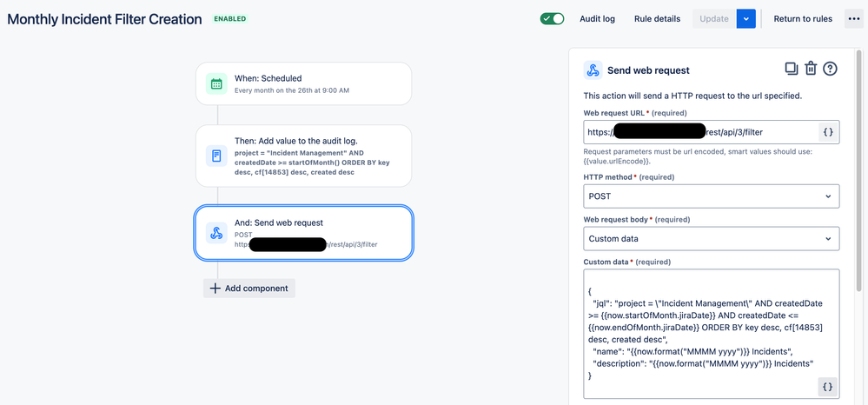Expand the Update button dropdown arrow
The width and height of the screenshot is (868, 405).
point(746,19)
